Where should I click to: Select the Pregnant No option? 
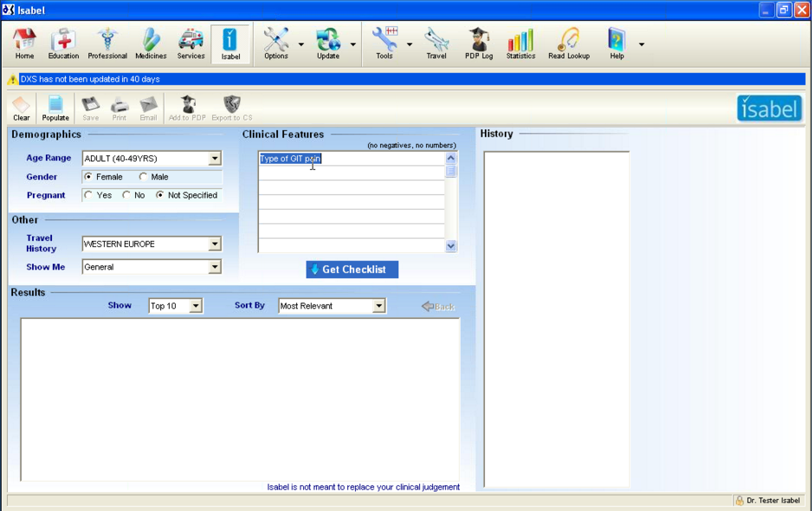[127, 196]
